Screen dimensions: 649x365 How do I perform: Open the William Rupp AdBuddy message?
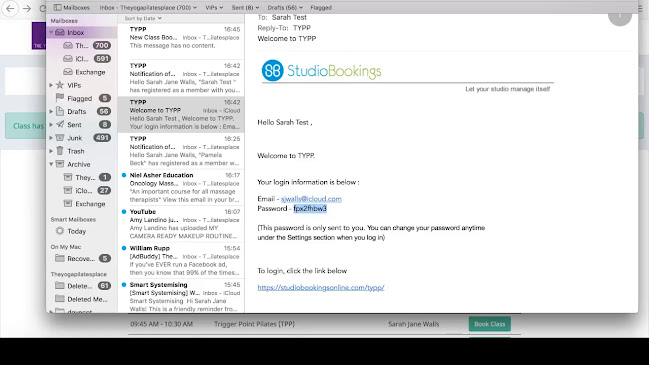pos(181,260)
